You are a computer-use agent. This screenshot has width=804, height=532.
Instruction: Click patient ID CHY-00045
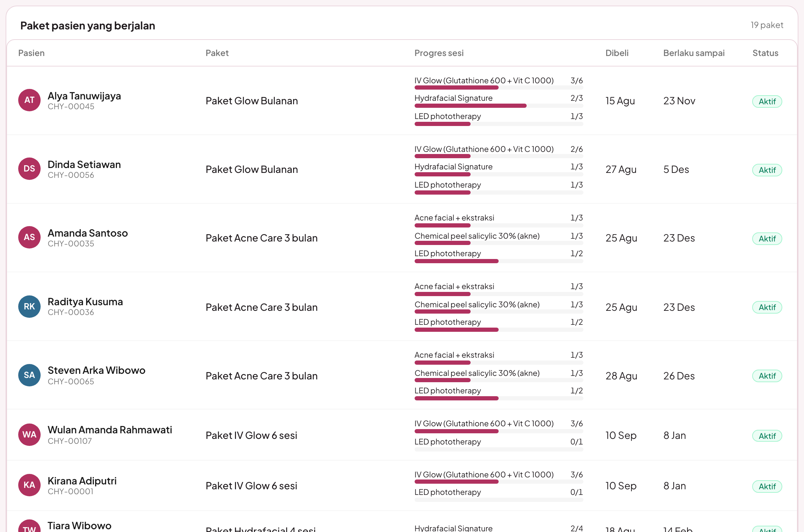(x=71, y=106)
